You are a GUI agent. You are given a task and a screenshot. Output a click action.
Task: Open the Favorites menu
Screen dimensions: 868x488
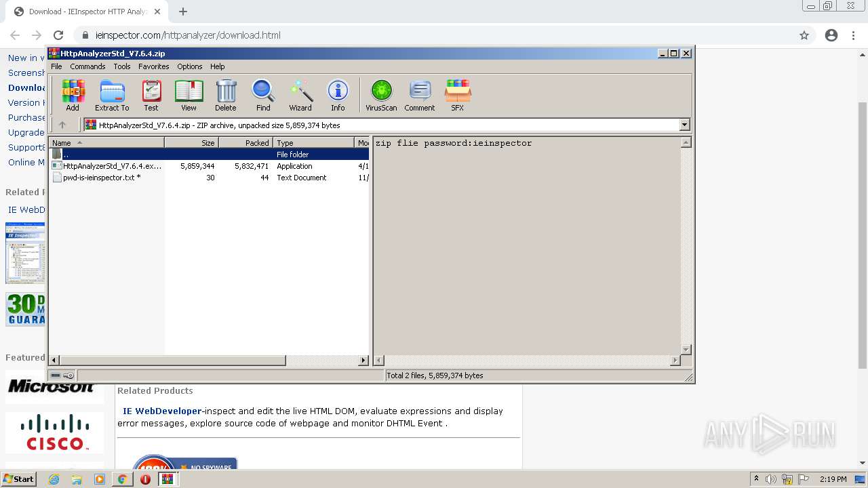154,66
